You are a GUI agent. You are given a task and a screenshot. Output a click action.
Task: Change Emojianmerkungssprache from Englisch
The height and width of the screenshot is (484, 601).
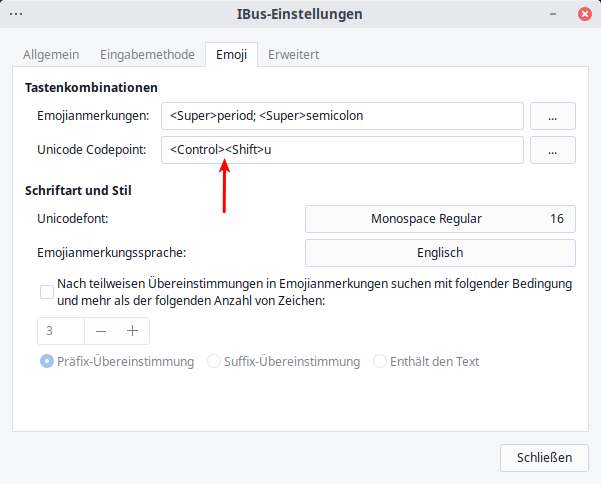pyautogui.click(x=440, y=253)
